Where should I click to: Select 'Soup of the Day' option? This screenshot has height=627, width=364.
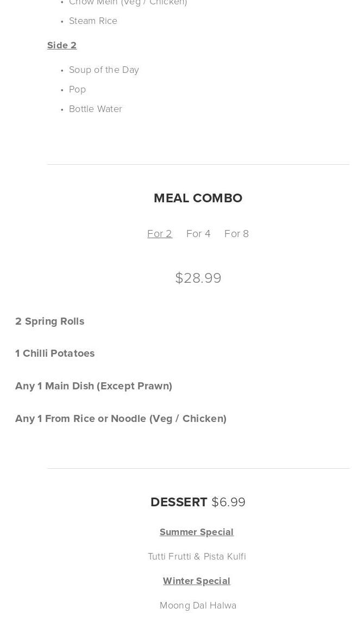[104, 70]
